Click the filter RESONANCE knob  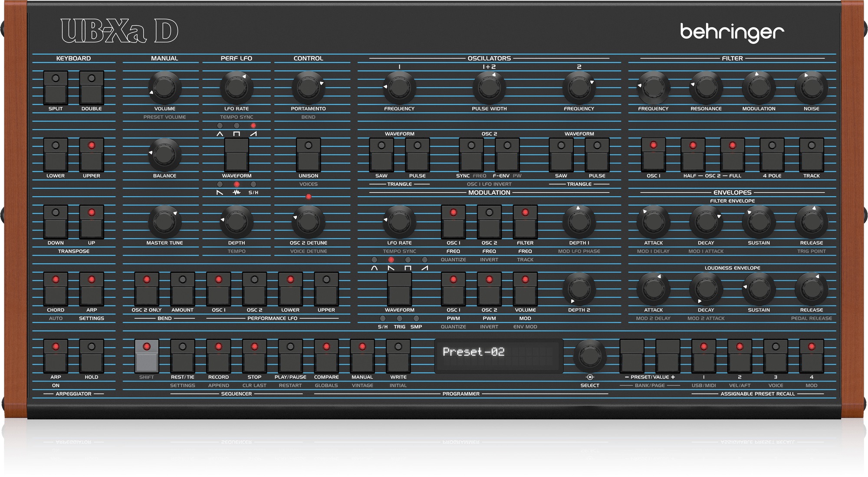pyautogui.click(x=706, y=88)
